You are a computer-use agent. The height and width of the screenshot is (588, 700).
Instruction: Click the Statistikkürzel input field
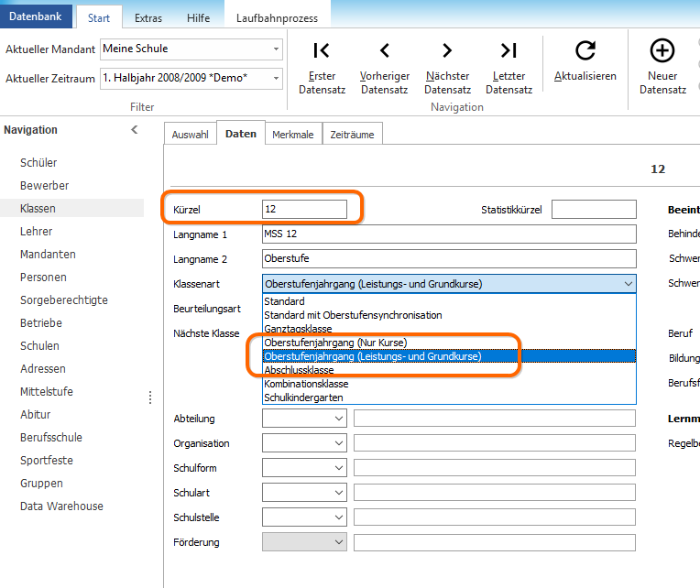(594, 209)
